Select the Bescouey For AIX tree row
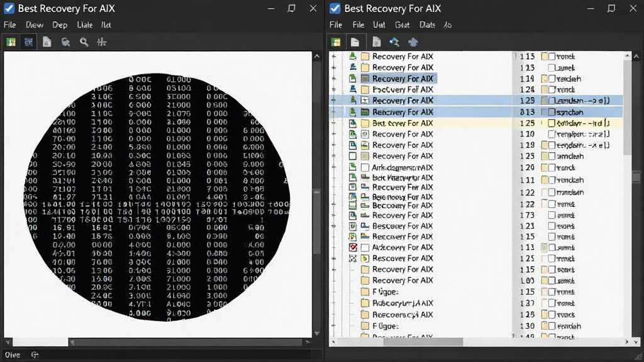Image resolution: width=644 pixels, height=362 pixels. [402, 226]
